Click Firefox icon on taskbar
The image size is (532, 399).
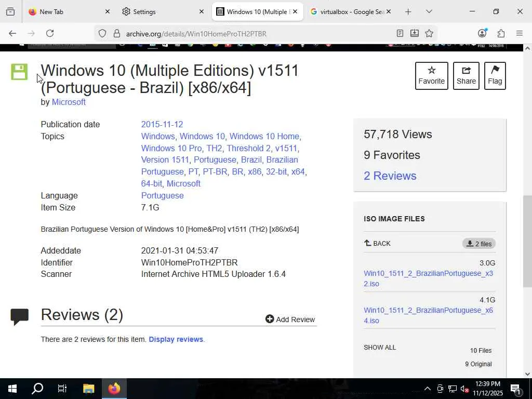coord(114,389)
